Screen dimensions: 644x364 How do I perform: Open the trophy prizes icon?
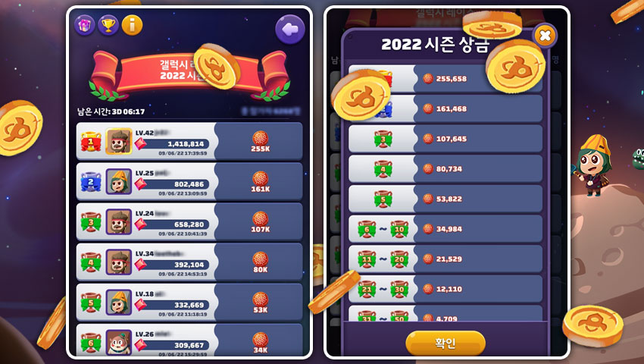point(108,26)
